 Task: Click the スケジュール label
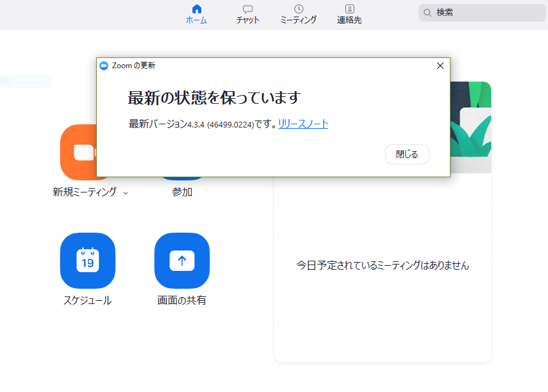click(87, 300)
